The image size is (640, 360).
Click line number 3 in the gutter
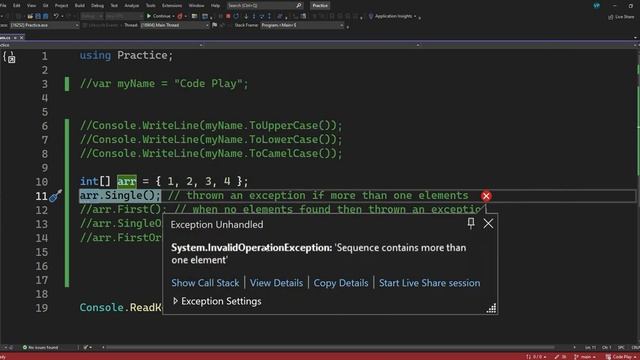point(44,84)
